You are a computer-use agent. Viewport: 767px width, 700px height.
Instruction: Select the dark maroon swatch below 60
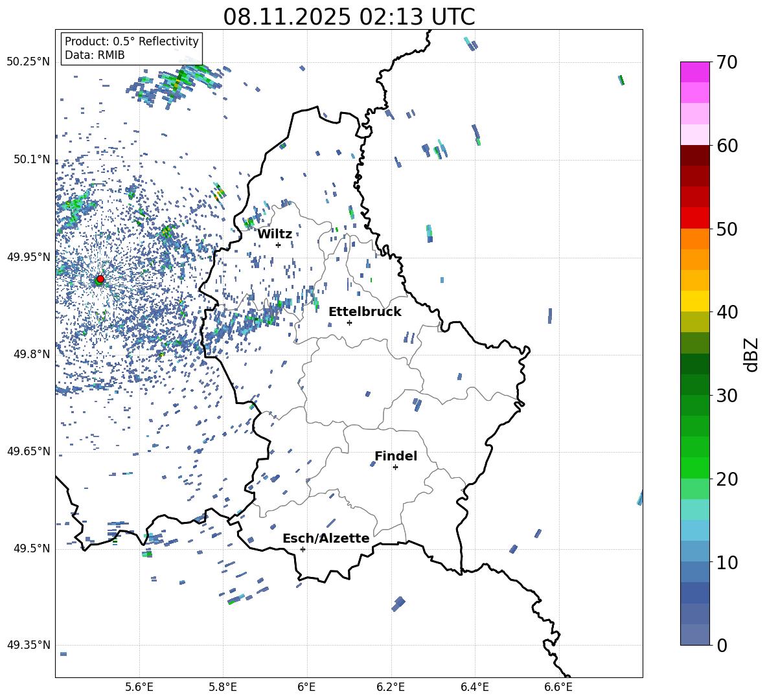point(695,155)
